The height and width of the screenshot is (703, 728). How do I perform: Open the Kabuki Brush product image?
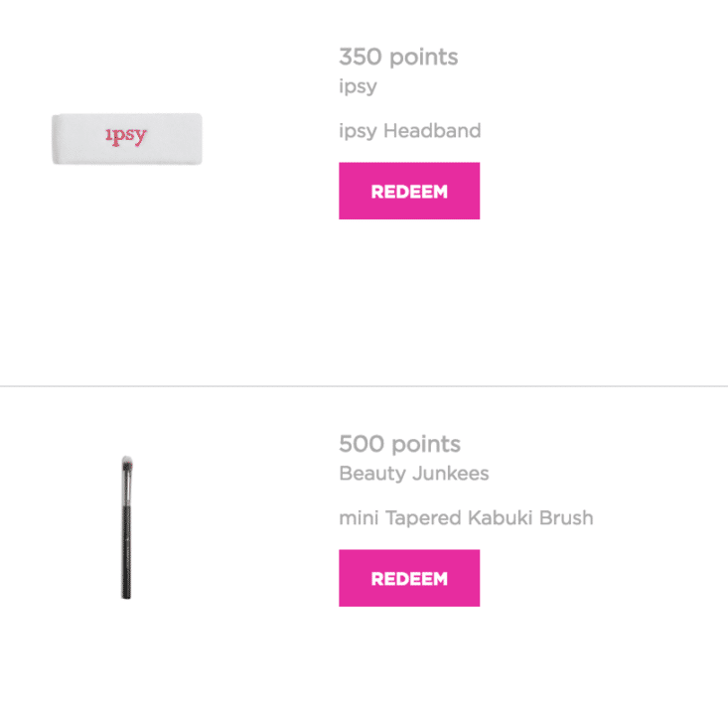coord(127,527)
